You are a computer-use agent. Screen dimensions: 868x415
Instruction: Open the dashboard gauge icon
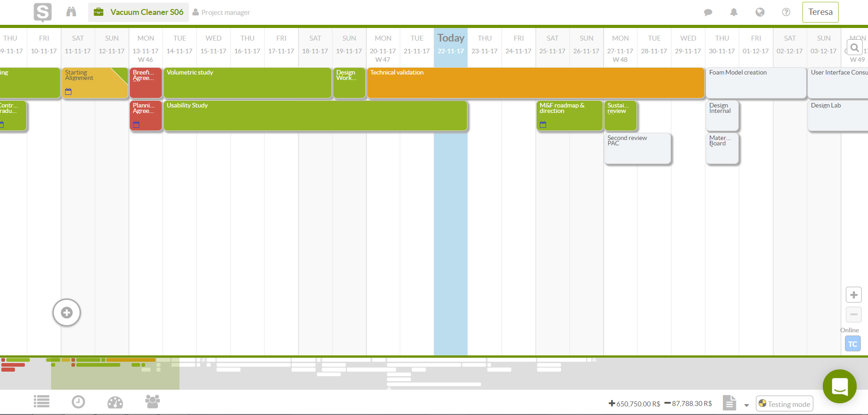pyautogui.click(x=115, y=402)
